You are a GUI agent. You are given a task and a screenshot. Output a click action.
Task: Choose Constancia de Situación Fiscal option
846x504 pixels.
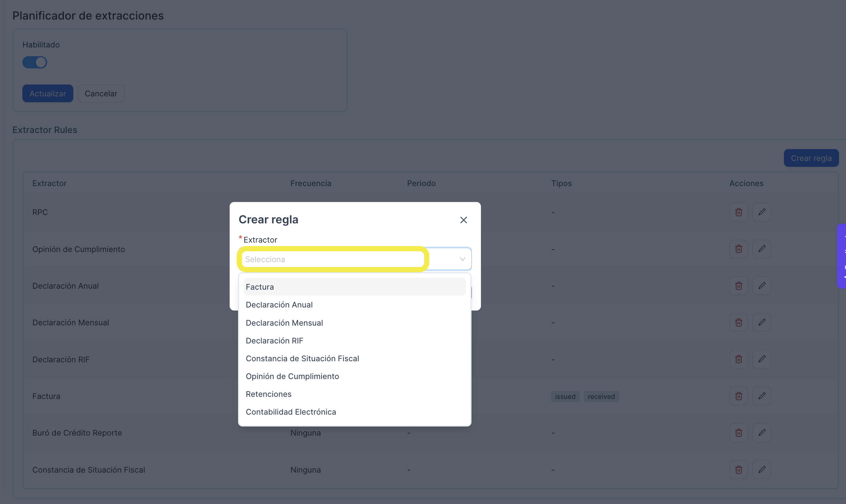pyautogui.click(x=355, y=358)
